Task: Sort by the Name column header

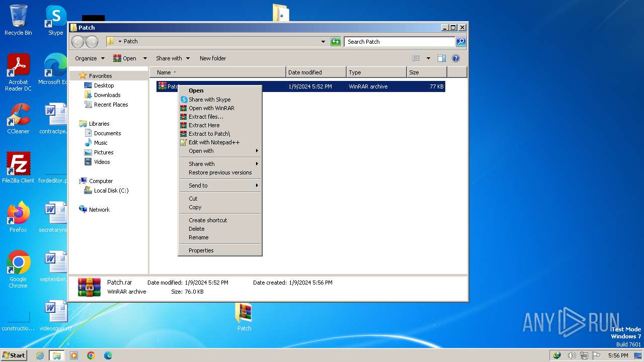Action: click(218, 72)
